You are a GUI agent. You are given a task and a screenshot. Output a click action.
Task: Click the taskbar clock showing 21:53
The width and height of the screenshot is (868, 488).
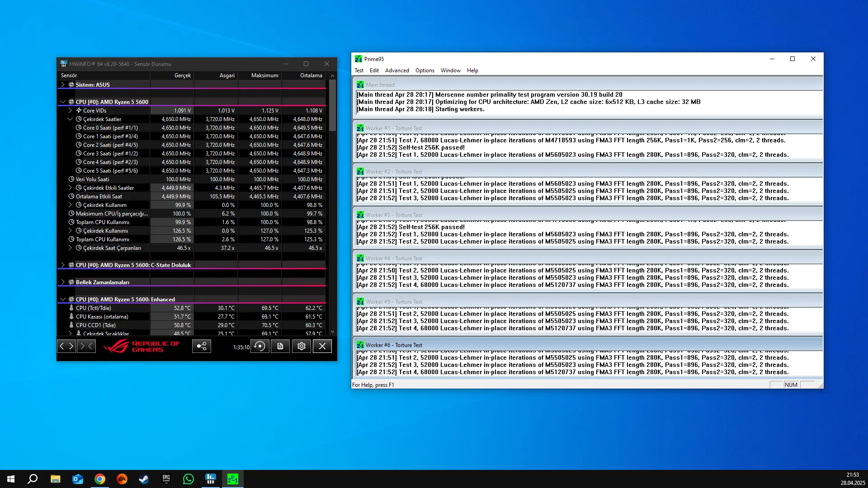(x=852, y=474)
